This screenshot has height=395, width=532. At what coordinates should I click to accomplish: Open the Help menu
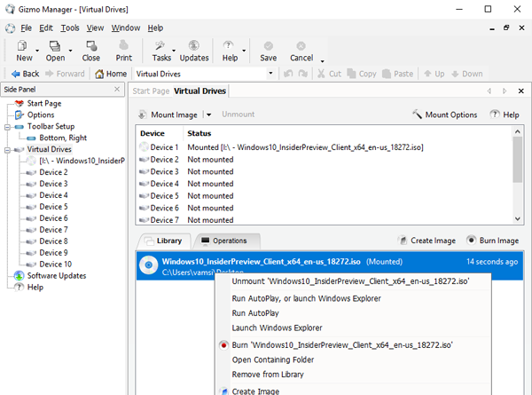pos(155,28)
